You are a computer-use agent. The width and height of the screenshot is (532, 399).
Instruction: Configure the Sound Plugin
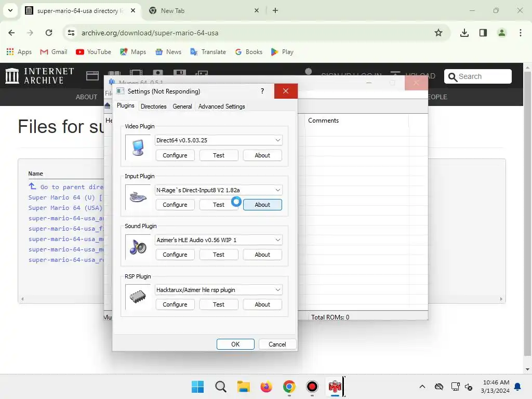[175, 255]
